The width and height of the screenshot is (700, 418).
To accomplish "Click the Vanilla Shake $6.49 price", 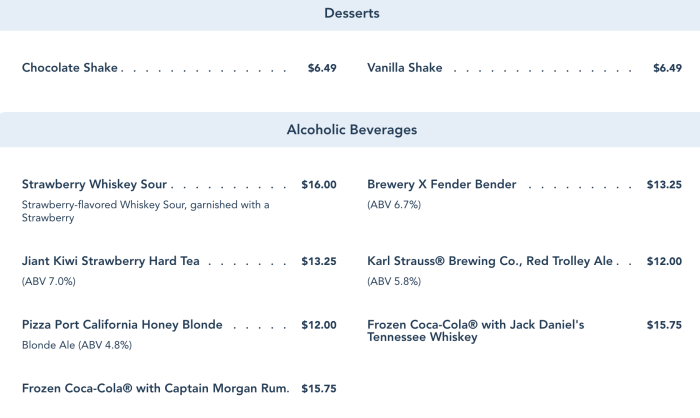I will [667, 68].
